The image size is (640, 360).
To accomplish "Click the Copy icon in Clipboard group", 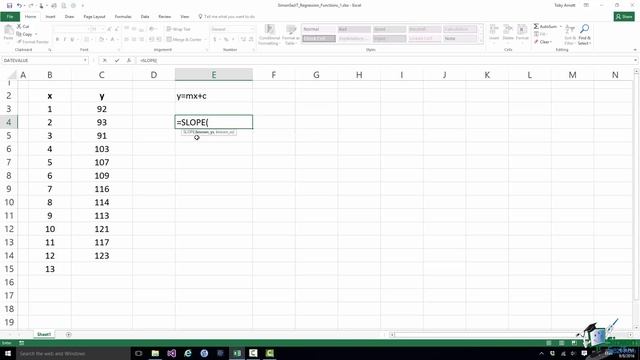I will (19, 34).
